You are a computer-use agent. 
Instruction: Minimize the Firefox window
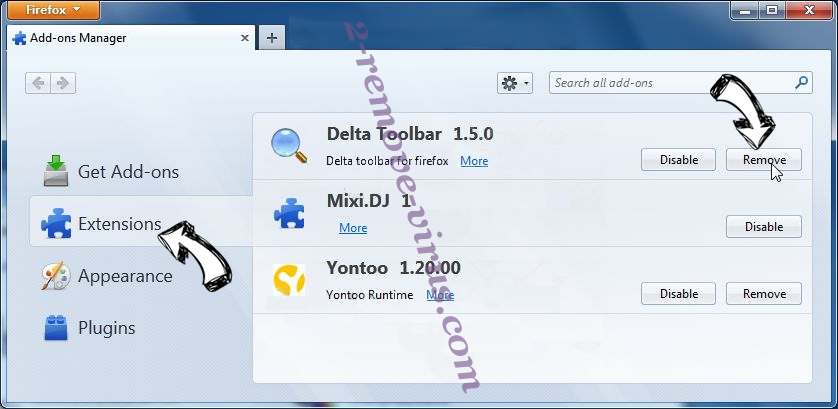[744, 10]
